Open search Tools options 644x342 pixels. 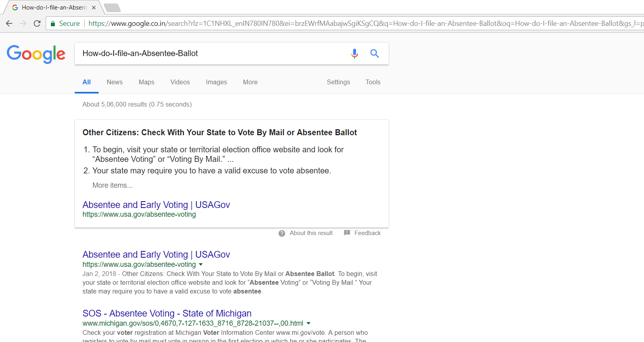click(x=373, y=82)
